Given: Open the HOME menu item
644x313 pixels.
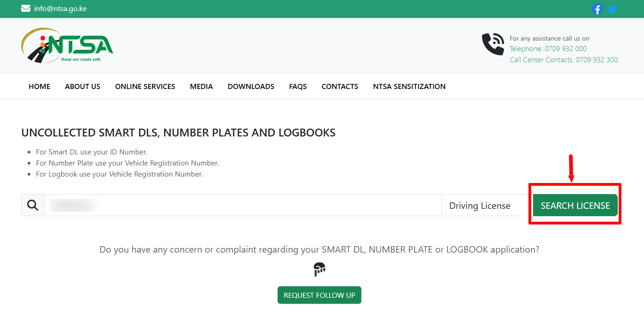Looking at the screenshot, I should tap(40, 86).
